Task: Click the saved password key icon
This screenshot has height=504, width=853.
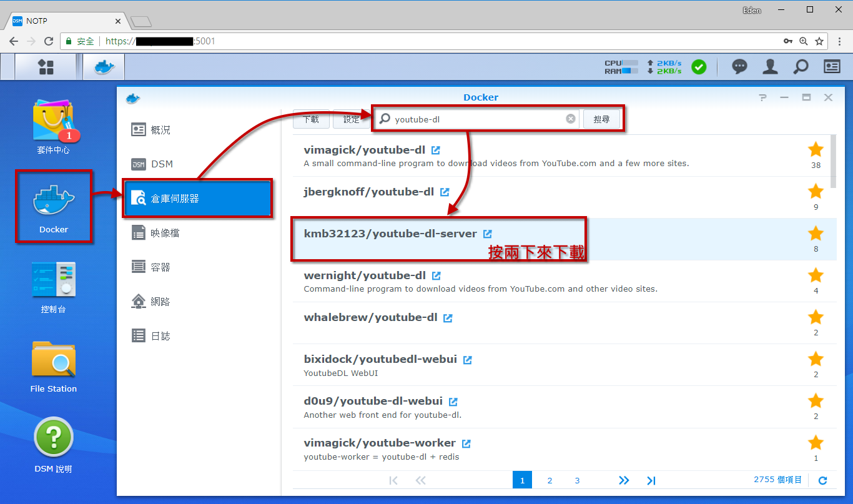Action: click(x=788, y=41)
